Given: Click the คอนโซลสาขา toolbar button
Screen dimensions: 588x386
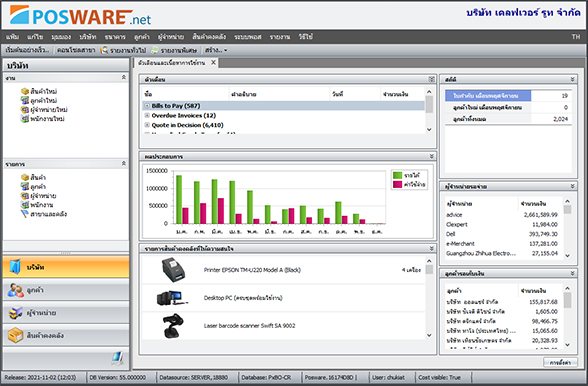Looking at the screenshot, I should 76,50.
